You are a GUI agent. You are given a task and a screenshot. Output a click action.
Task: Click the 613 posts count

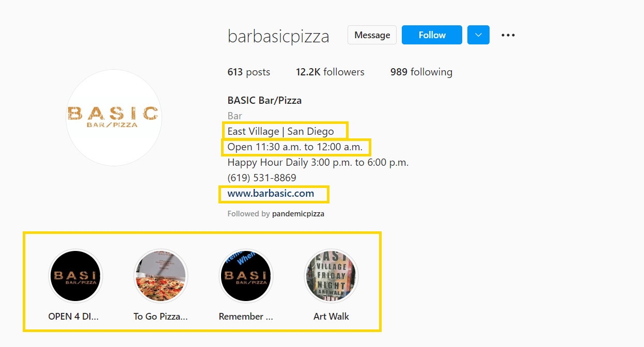point(248,72)
